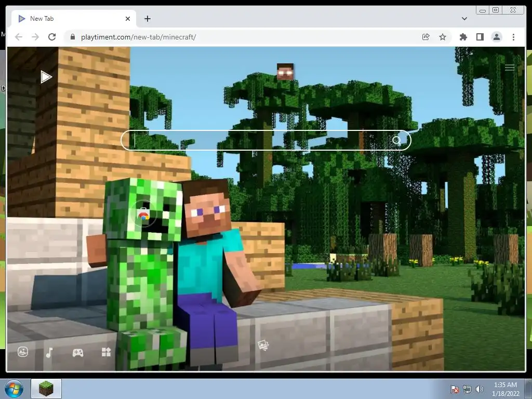Open the volume speaker icon
Viewport: 532px width, 399px height.
coord(479,389)
